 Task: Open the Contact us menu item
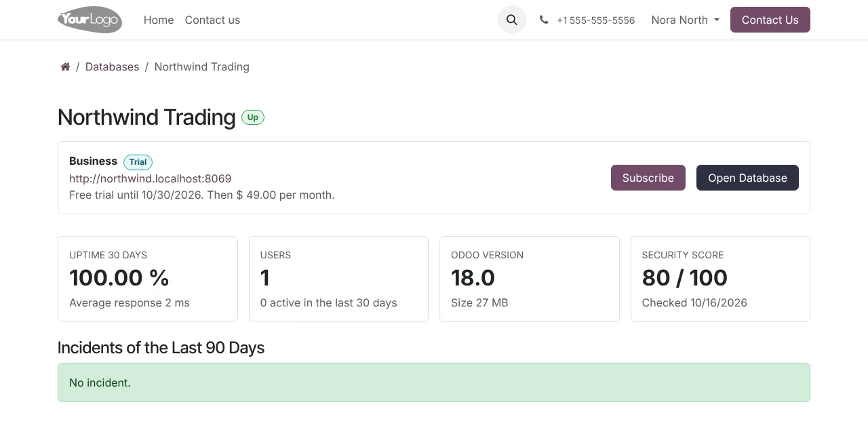click(x=212, y=20)
